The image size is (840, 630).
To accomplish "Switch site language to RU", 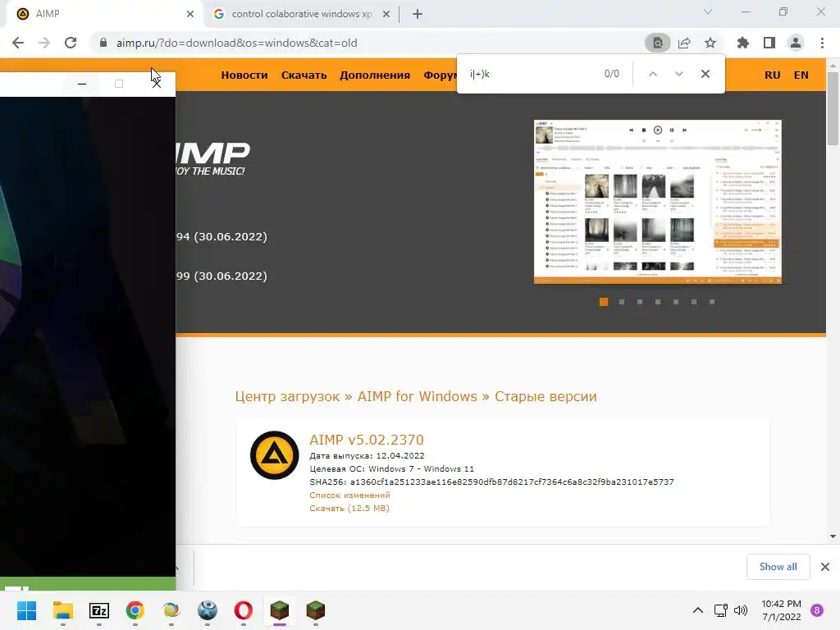I will click(x=773, y=75).
